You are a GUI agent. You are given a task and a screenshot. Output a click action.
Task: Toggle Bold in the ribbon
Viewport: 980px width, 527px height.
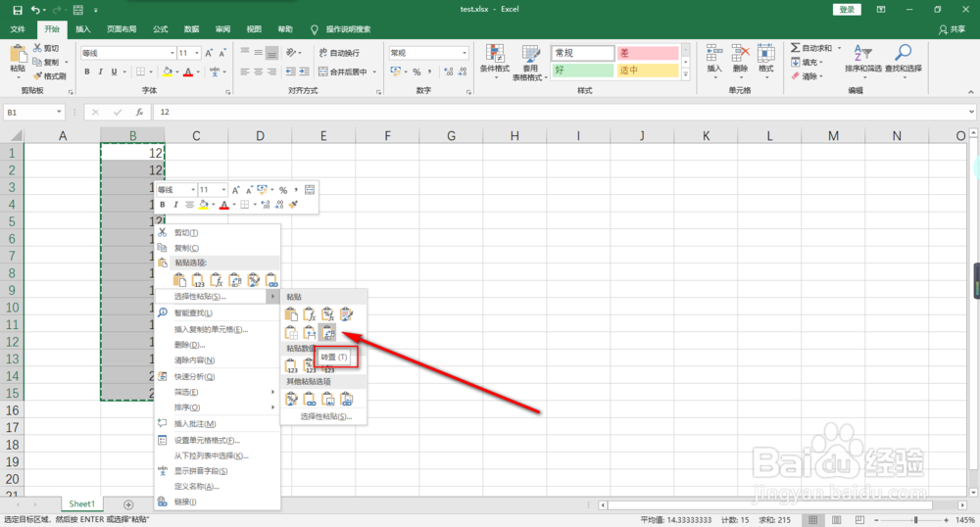click(87, 72)
